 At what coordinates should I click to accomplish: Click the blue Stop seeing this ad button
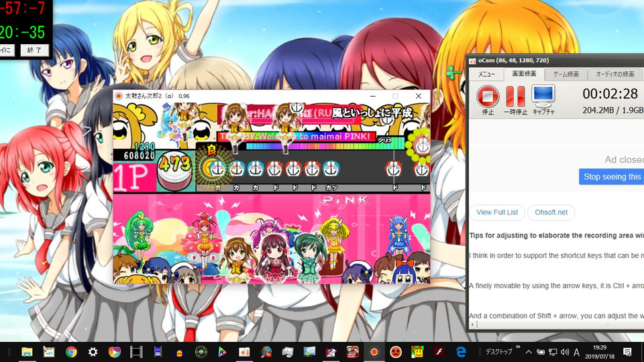[x=611, y=176]
